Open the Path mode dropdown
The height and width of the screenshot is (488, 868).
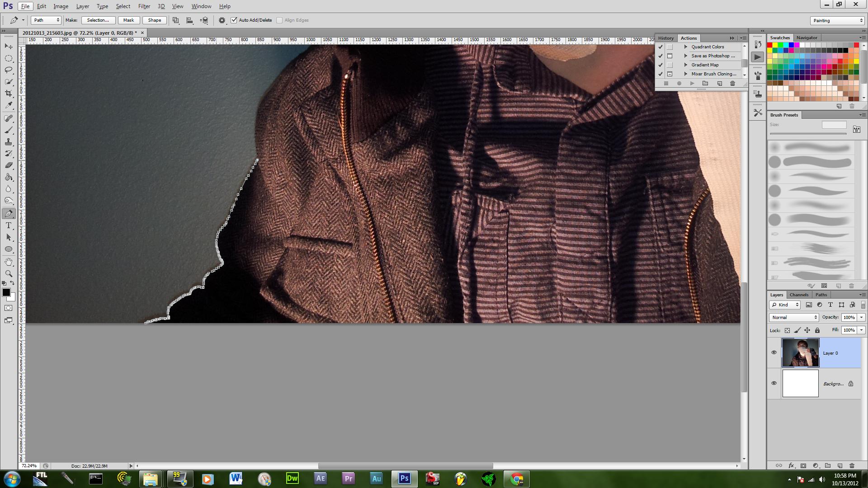(46, 20)
